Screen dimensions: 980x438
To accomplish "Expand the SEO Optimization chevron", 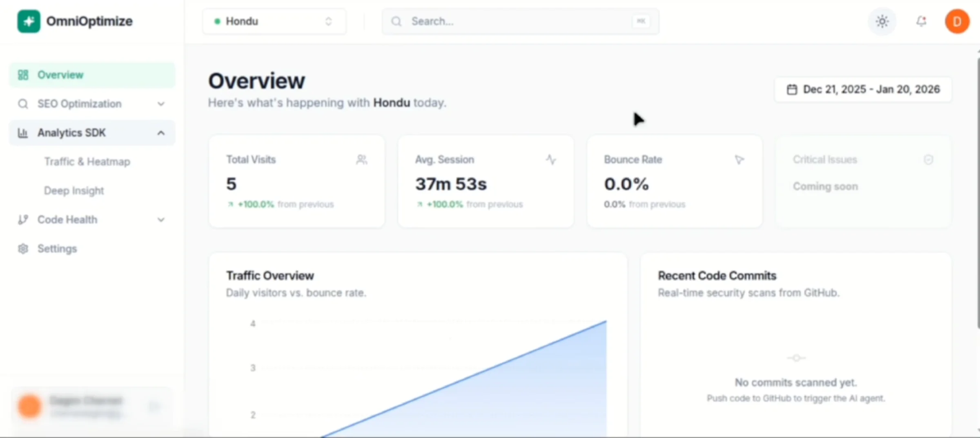I will point(161,104).
